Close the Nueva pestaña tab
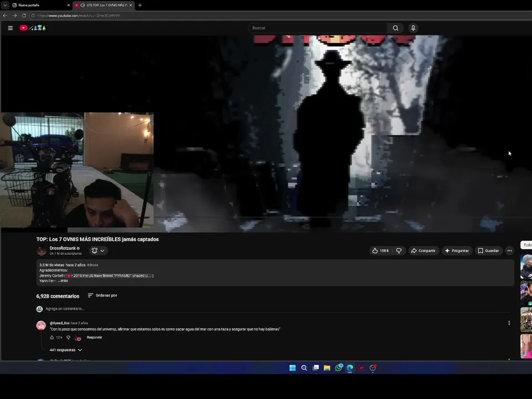 69,5
